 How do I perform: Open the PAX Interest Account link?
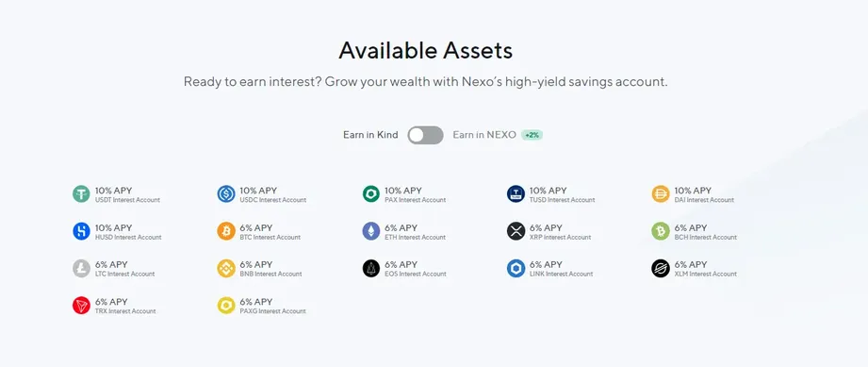coord(416,200)
